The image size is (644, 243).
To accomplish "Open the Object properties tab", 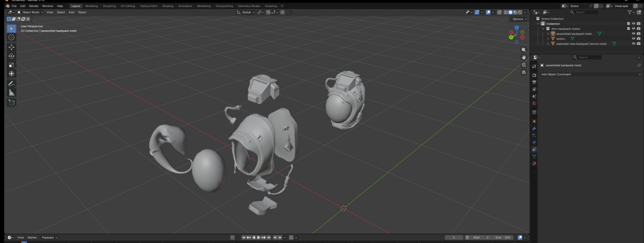I will pos(534,121).
